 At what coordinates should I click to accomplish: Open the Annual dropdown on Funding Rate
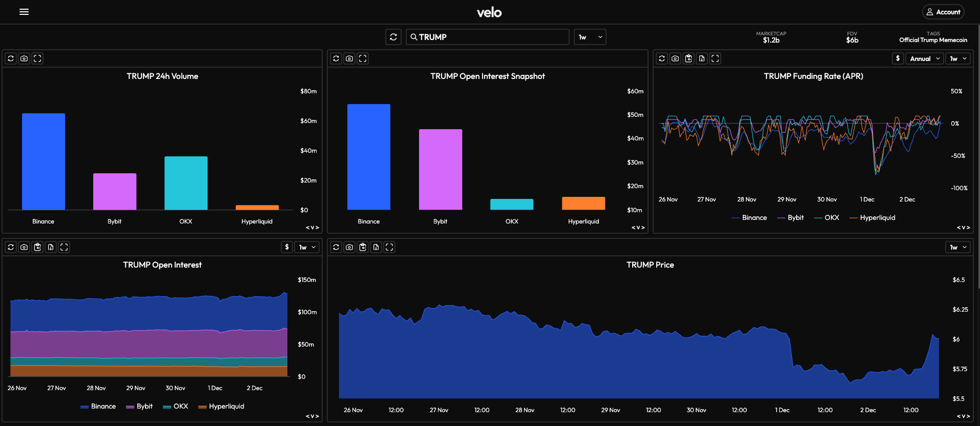[925, 58]
